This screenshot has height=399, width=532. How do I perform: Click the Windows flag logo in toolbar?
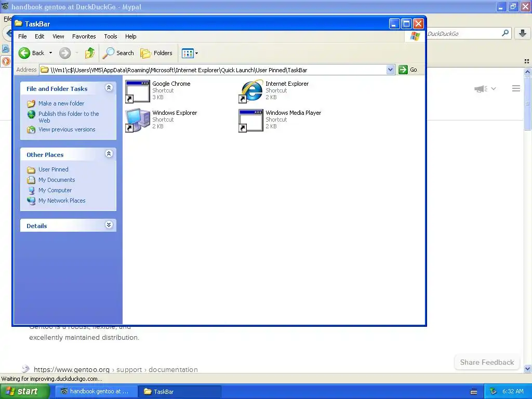pos(415,36)
